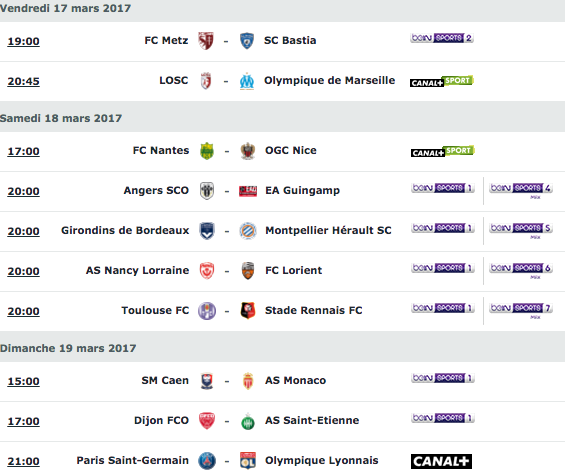Click beIN Sports 7 Max channel logo
The height and width of the screenshot is (476, 565).
coord(521,310)
